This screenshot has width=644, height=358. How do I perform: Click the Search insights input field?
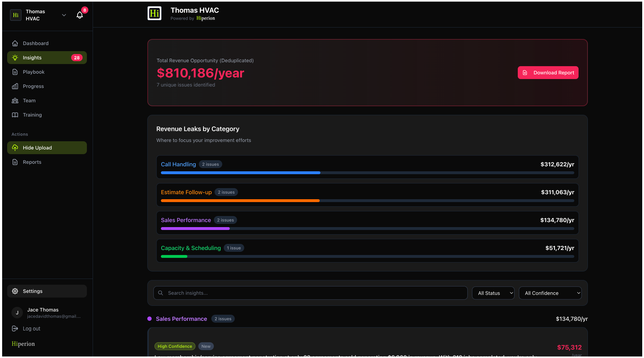coord(310,293)
